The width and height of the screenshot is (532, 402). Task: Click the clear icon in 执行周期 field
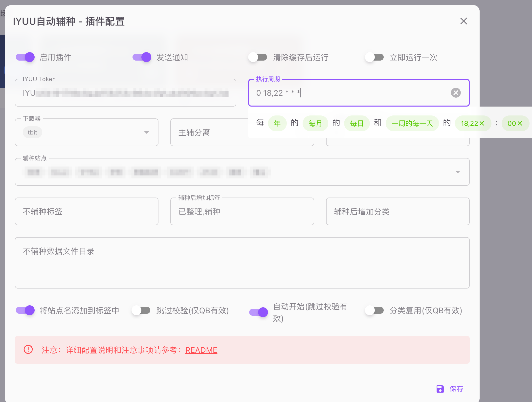pos(456,93)
